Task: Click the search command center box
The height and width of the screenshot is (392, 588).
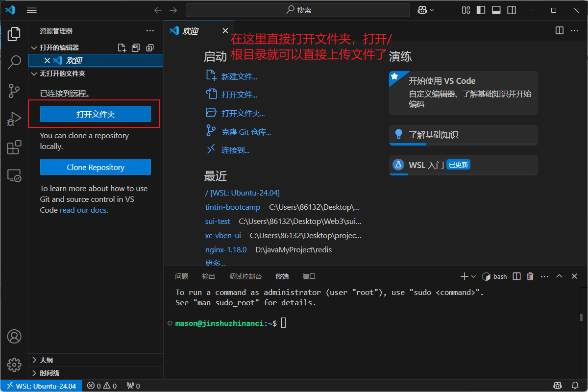Action: [x=298, y=10]
